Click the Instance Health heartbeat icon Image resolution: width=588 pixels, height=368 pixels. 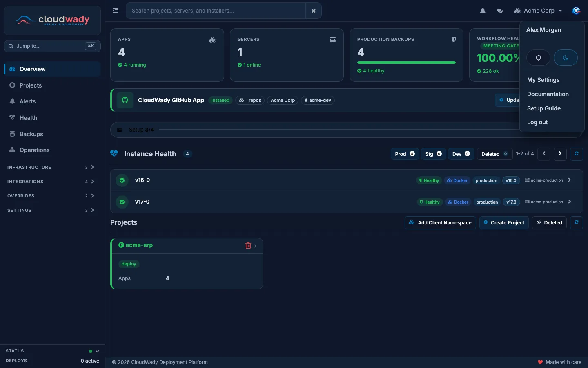tap(114, 154)
